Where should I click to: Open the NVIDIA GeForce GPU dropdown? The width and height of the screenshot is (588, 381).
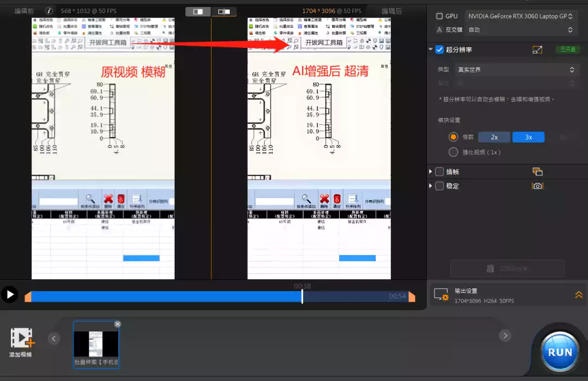(x=520, y=16)
